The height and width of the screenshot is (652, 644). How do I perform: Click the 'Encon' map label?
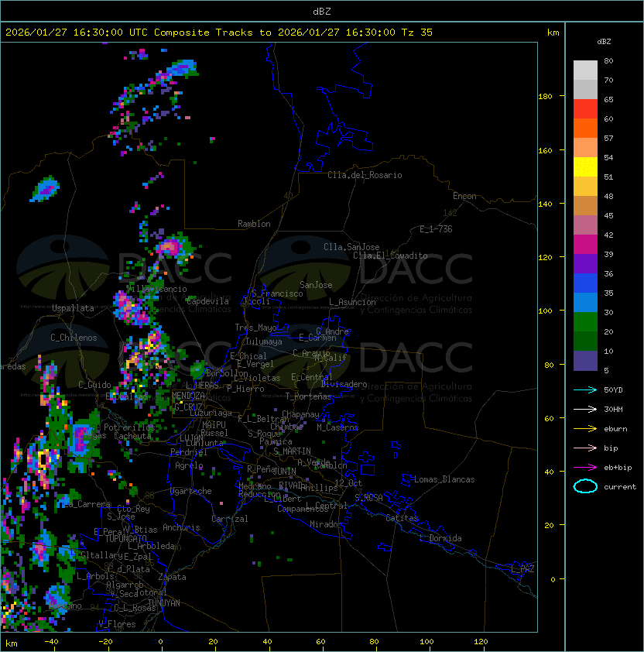(464, 196)
